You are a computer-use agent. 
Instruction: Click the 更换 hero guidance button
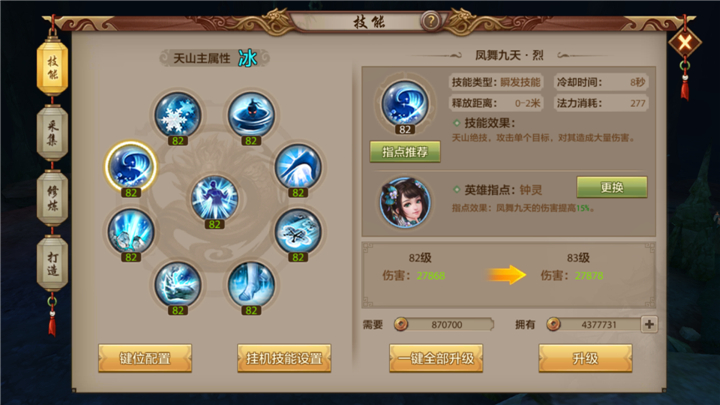(612, 187)
